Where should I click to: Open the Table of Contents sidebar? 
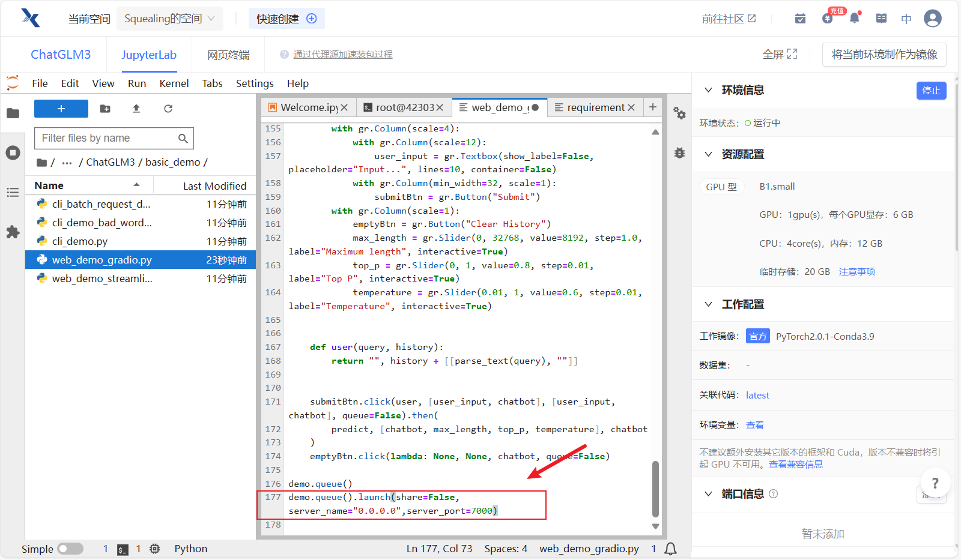13,193
